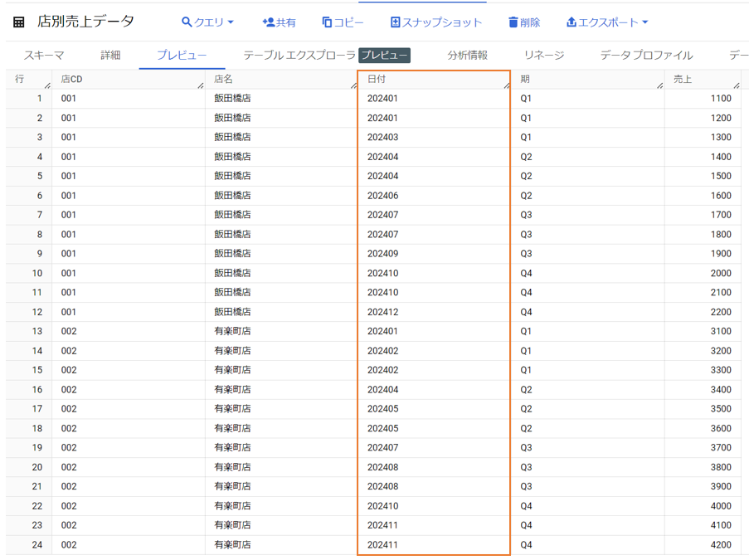The height and width of the screenshot is (560, 749).
Task: Click the 期 column header
Action: pyautogui.click(x=525, y=80)
